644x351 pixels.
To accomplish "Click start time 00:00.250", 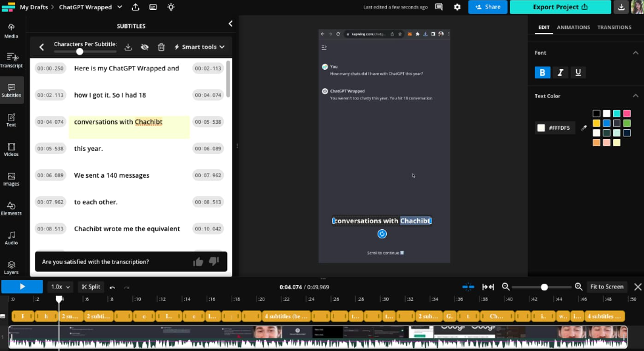I will coord(50,68).
